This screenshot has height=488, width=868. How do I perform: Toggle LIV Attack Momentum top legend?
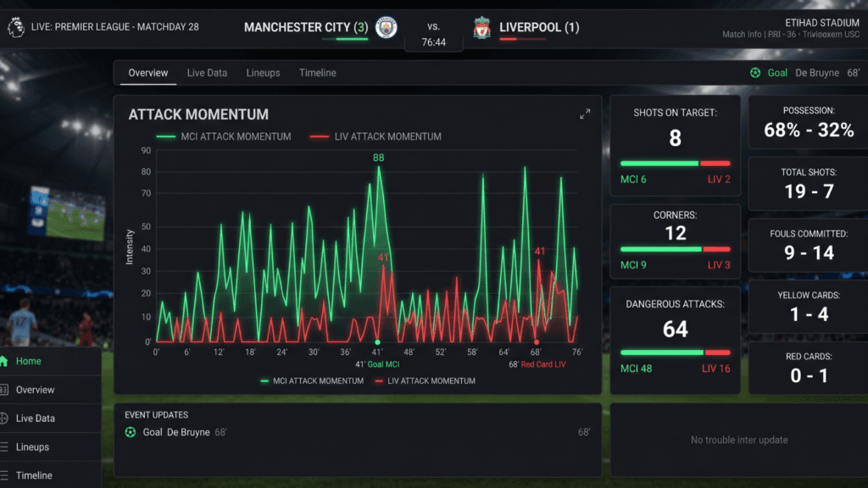[x=376, y=136]
